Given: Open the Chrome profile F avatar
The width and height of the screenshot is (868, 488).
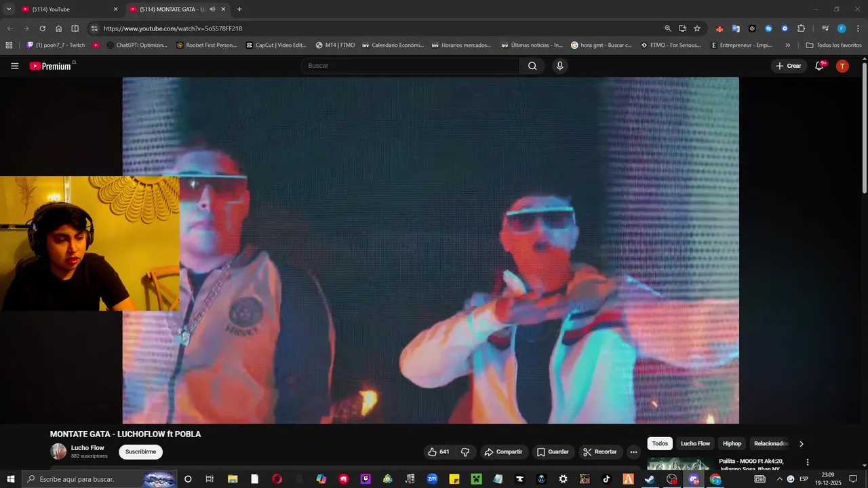Looking at the screenshot, I should tap(842, 28).
